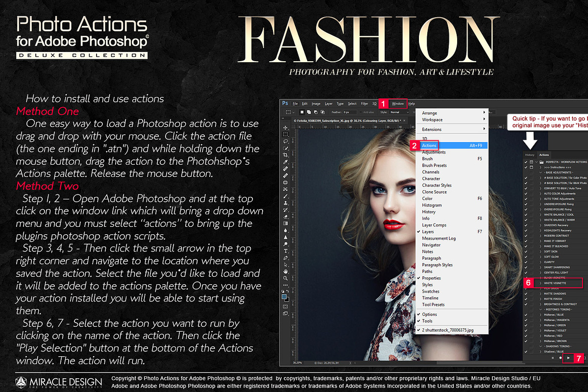The height and width of the screenshot is (392, 588).
Task: Collapse the PERFECTA - WORKFLOW ACTIONS set
Action: pos(536,162)
